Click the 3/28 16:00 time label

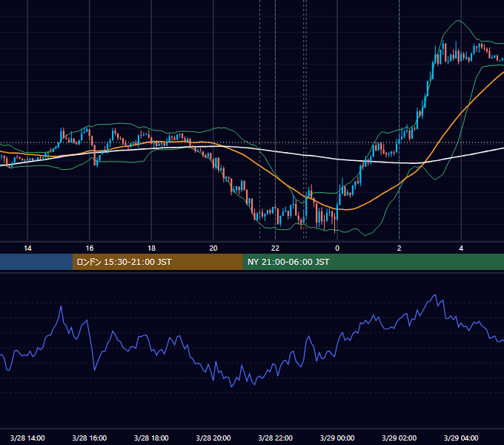click(90, 438)
